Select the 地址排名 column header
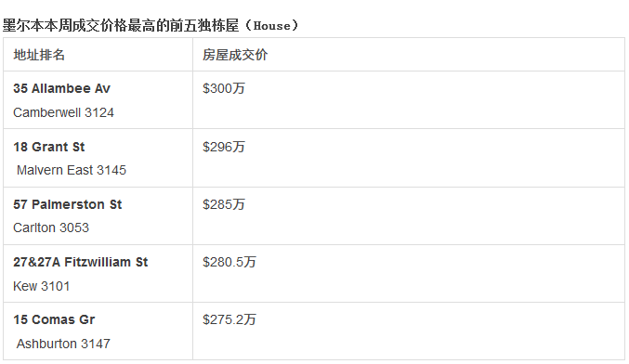 (x=39, y=55)
